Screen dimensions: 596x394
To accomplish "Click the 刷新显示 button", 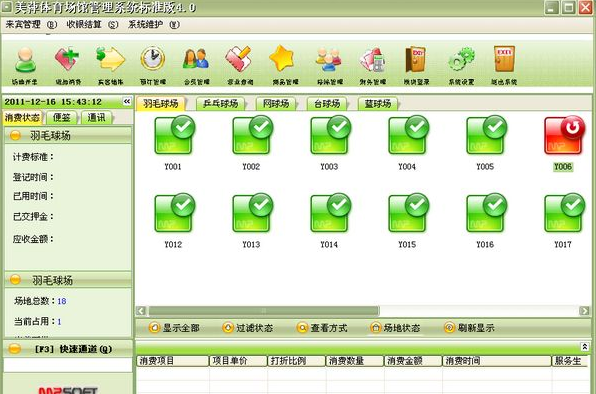I will (469, 328).
